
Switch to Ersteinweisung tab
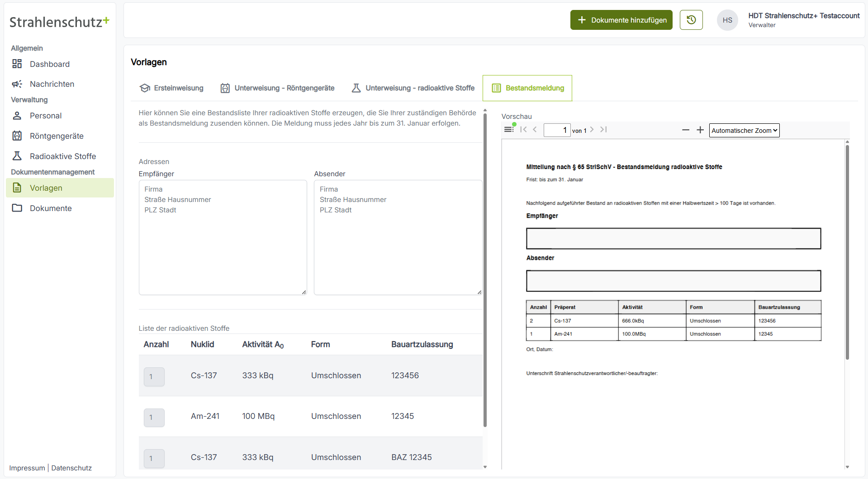pos(171,88)
